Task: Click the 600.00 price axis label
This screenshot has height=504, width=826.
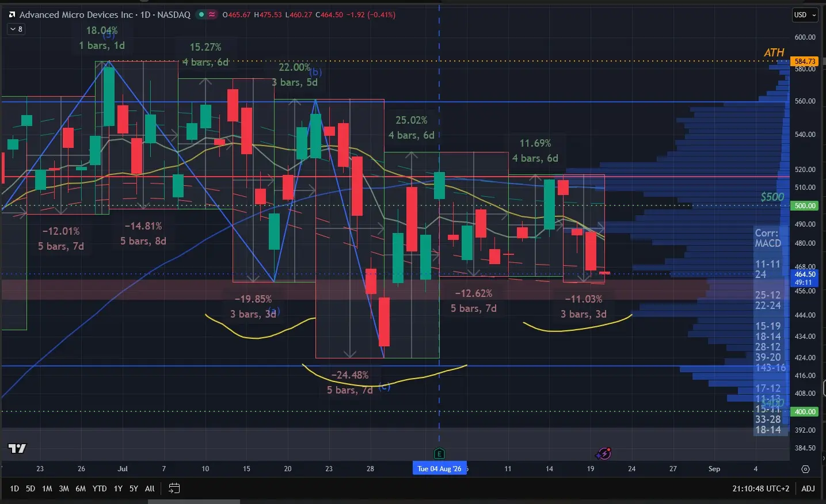Action: 805,37
